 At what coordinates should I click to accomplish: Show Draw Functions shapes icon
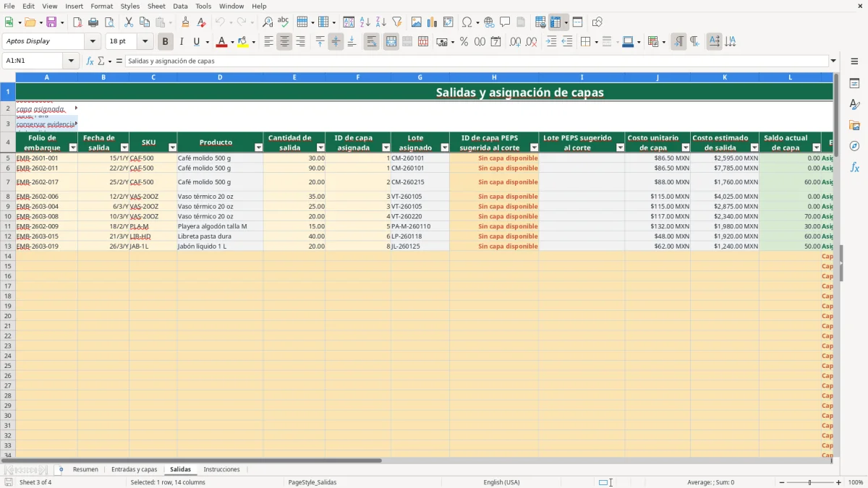pos(597,22)
